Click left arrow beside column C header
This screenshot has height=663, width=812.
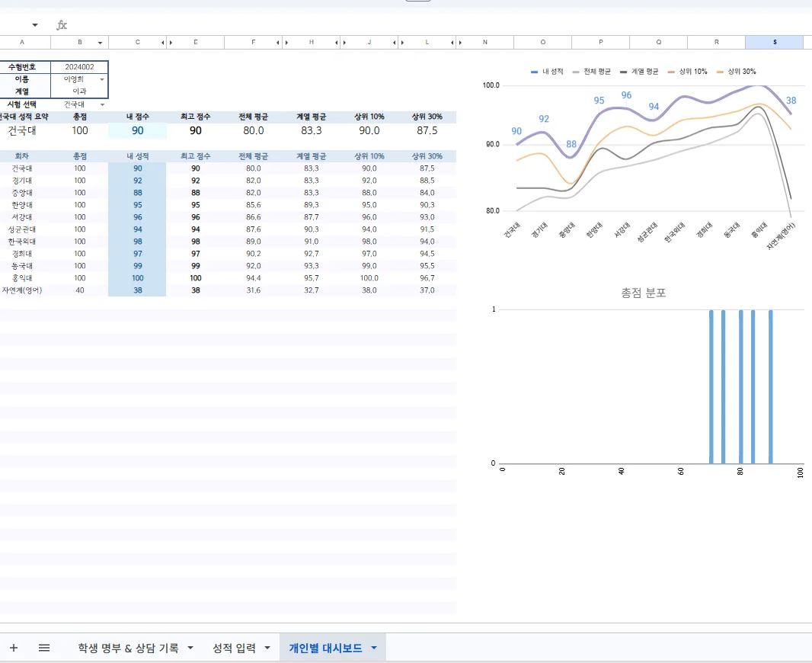click(x=162, y=43)
